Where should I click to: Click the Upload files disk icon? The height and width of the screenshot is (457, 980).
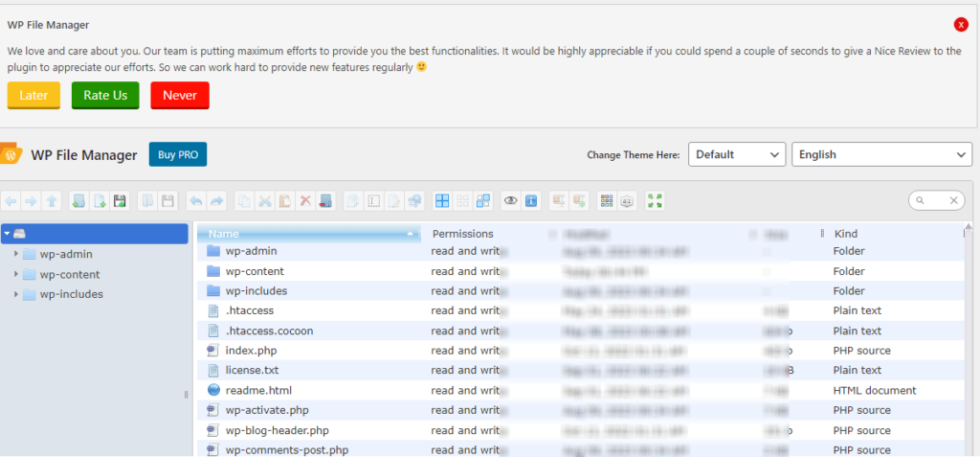pos(121,201)
